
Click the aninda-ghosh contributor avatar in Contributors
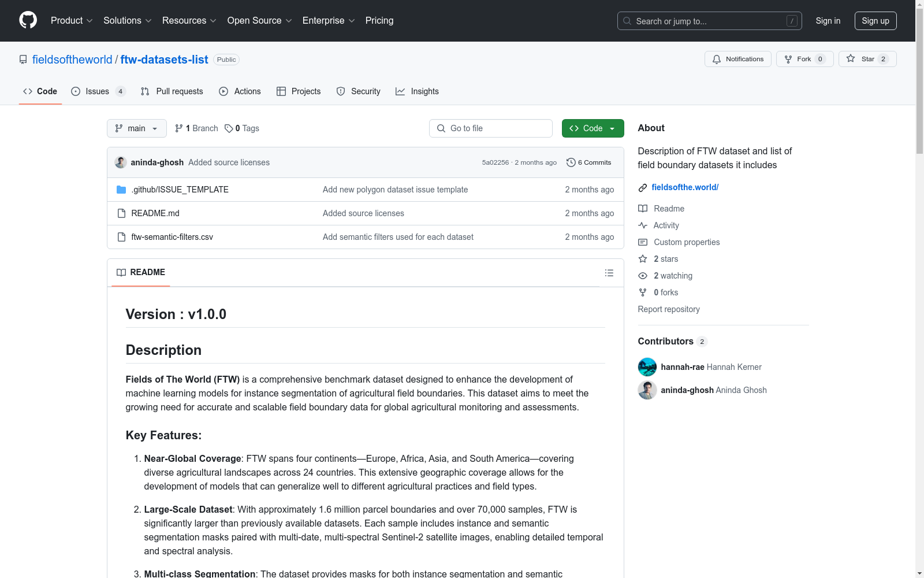pyautogui.click(x=647, y=390)
